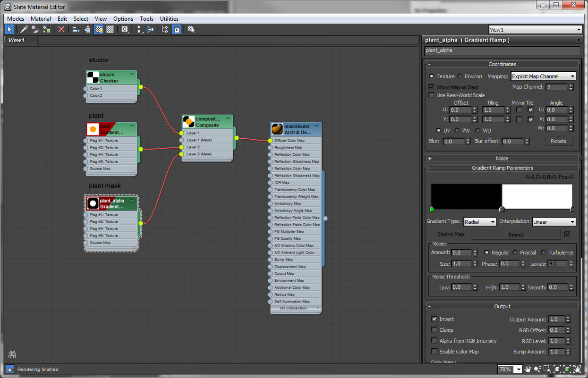Collapse the Output rollout
Viewport: 588px width, 378px height.
coord(430,306)
